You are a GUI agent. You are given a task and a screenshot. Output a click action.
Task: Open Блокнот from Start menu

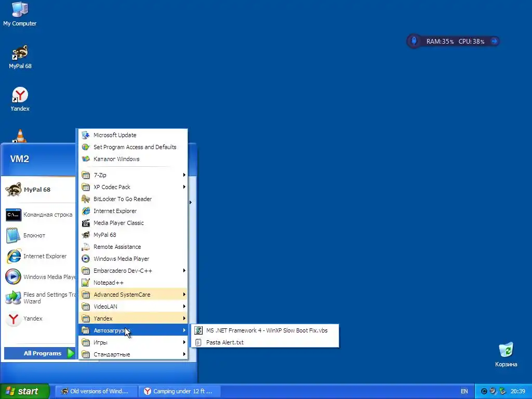39,235
